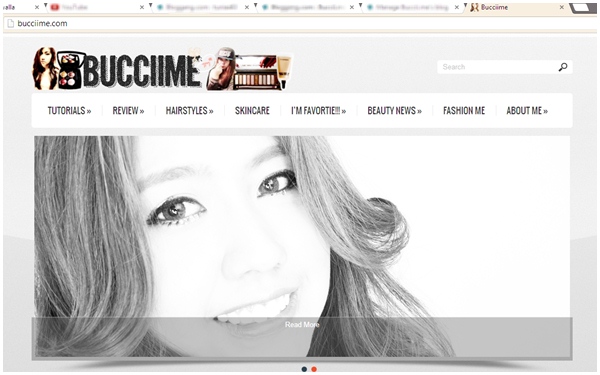This screenshot has width=600, height=375.
Task: Click the page icon in address bar
Action: tap(11, 23)
